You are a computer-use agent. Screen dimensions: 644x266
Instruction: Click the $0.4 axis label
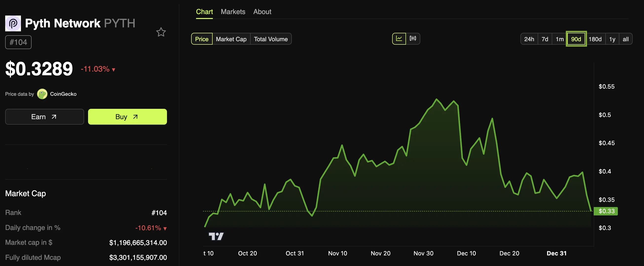(605, 171)
